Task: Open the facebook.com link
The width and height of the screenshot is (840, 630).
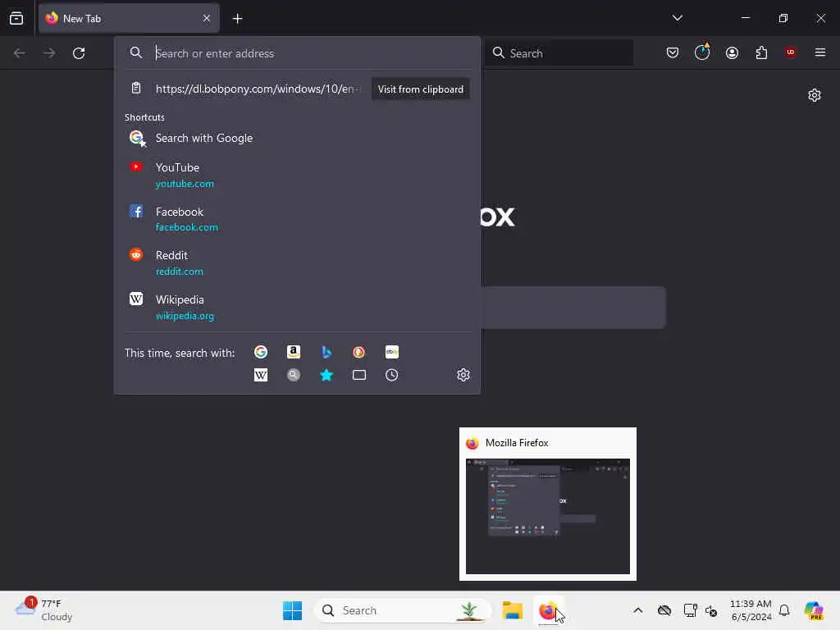Action: [187, 227]
